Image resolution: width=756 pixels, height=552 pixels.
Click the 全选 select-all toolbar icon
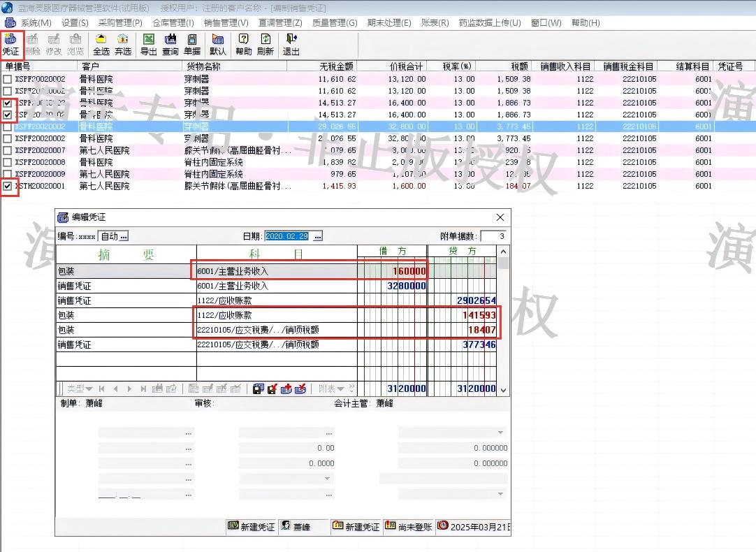[x=101, y=45]
